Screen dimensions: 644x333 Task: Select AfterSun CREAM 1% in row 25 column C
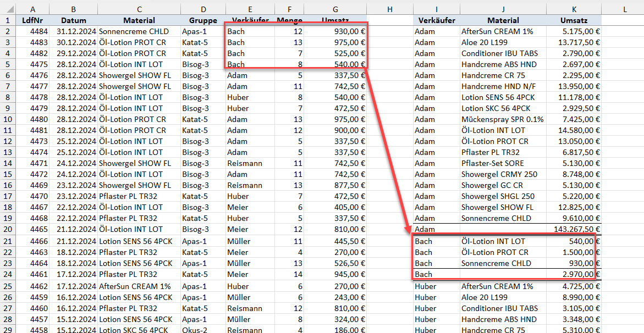tap(139, 286)
